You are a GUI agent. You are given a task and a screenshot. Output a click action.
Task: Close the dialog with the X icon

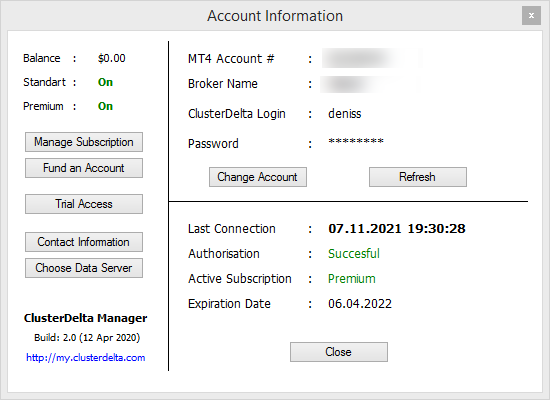point(531,16)
